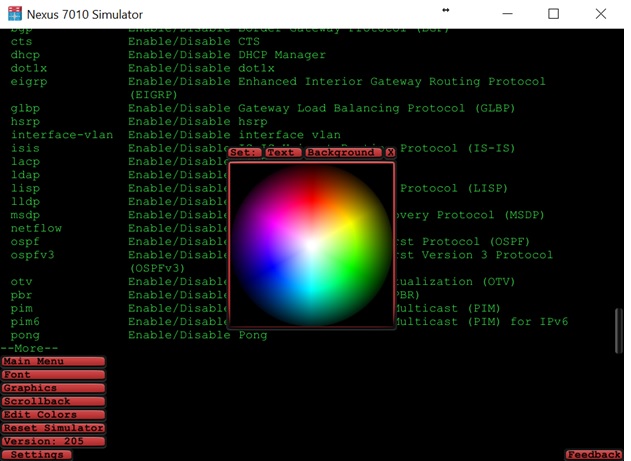Maximize the simulator window
This screenshot has width=631, height=461.
pyautogui.click(x=553, y=14)
